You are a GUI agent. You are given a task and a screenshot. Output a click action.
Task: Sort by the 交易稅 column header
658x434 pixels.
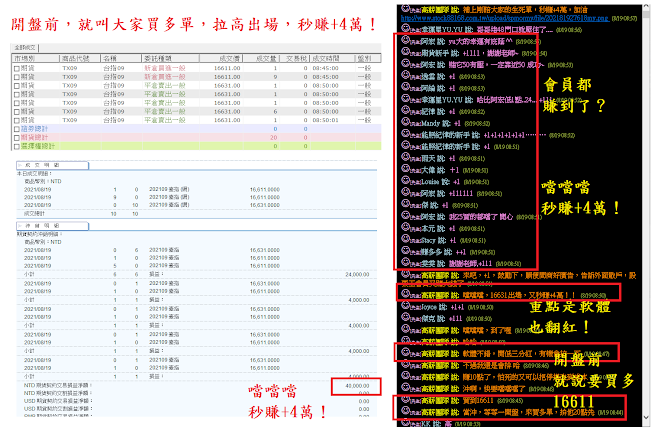tap(295, 58)
